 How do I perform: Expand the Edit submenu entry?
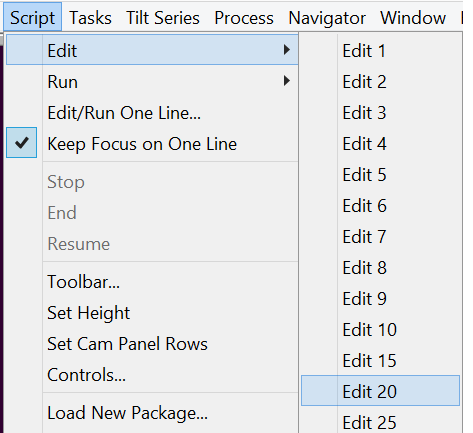152,50
